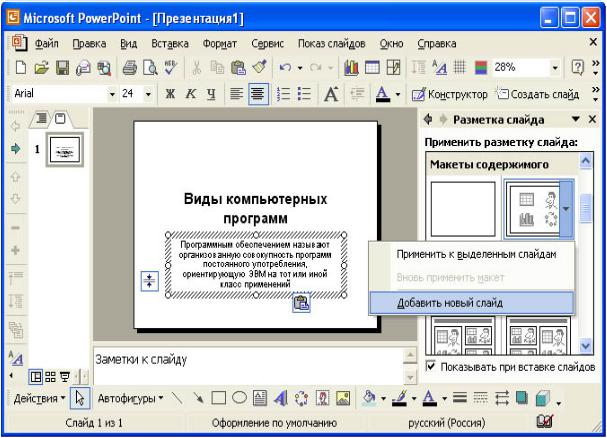Toggle bulleted list
The height and width of the screenshot is (438, 607).
click(x=304, y=94)
